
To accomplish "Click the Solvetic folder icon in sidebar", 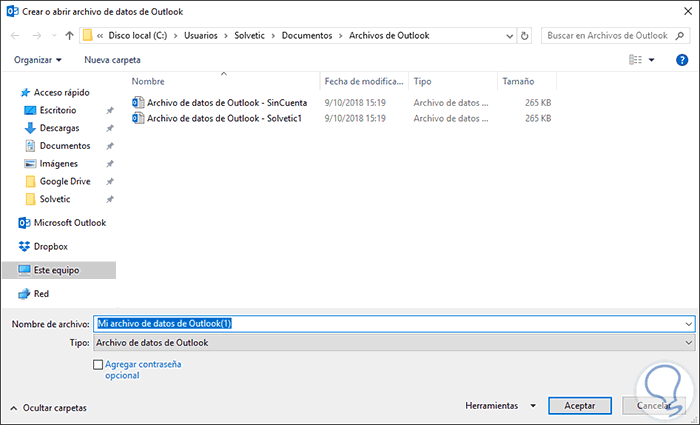I will tap(30, 199).
